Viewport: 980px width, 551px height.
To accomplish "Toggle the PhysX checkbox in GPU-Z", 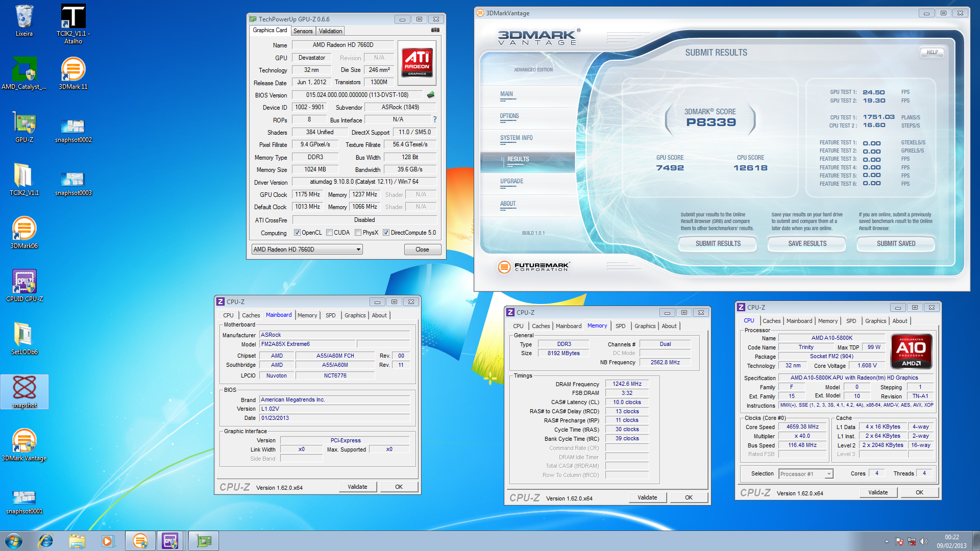I will (358, 233).
